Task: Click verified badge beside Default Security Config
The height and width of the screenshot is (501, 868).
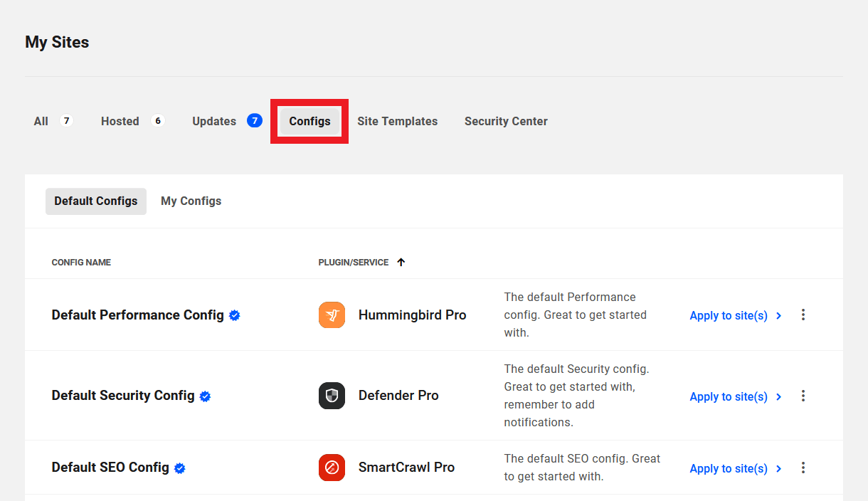Action: coord(205,396)
